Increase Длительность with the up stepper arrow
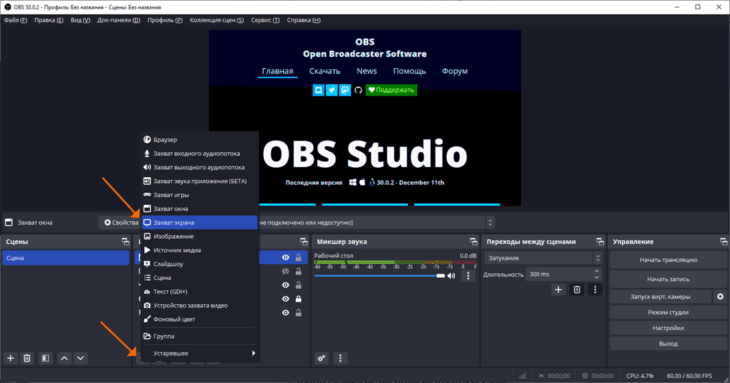 tap(597, 271)
